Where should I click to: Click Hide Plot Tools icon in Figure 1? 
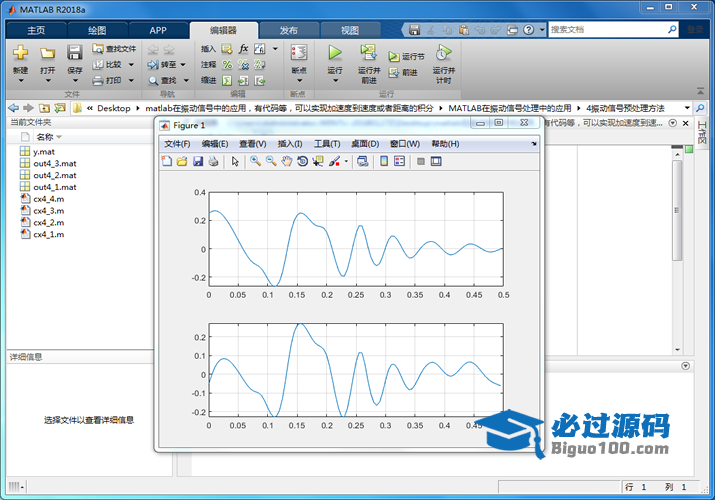(421, 161)
